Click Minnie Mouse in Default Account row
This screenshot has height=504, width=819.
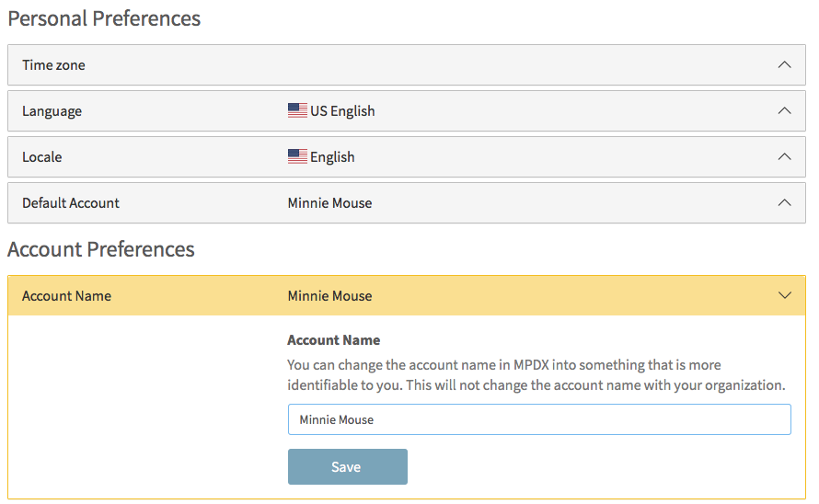click(329, 203)
